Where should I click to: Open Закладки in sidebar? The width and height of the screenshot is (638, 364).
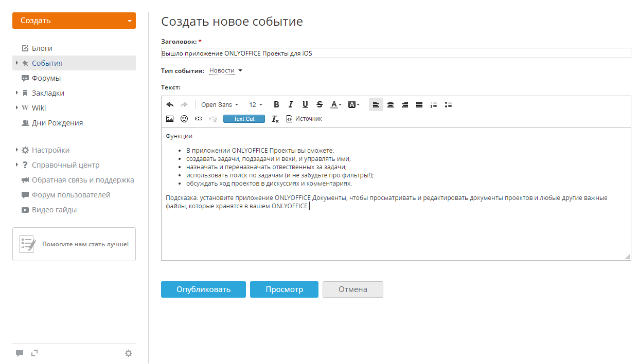point(48,93)
